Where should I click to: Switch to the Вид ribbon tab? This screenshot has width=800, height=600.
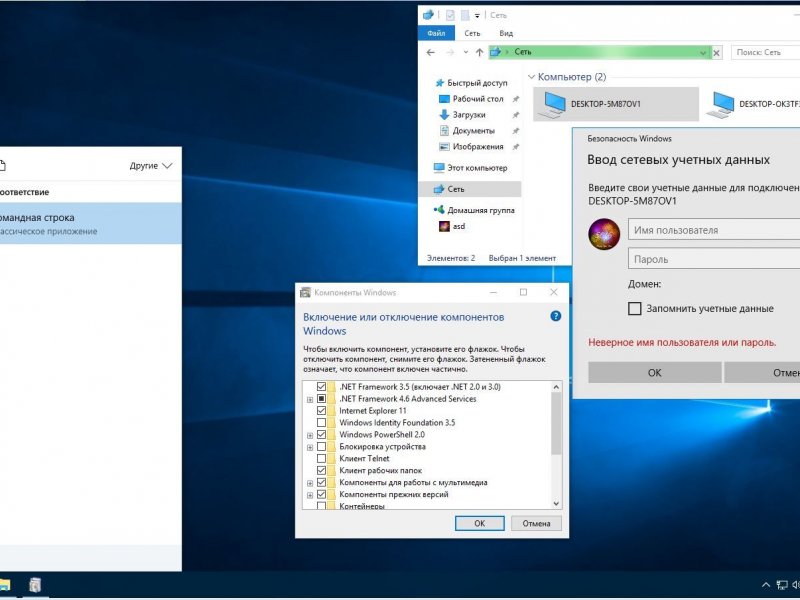point(506,33)
